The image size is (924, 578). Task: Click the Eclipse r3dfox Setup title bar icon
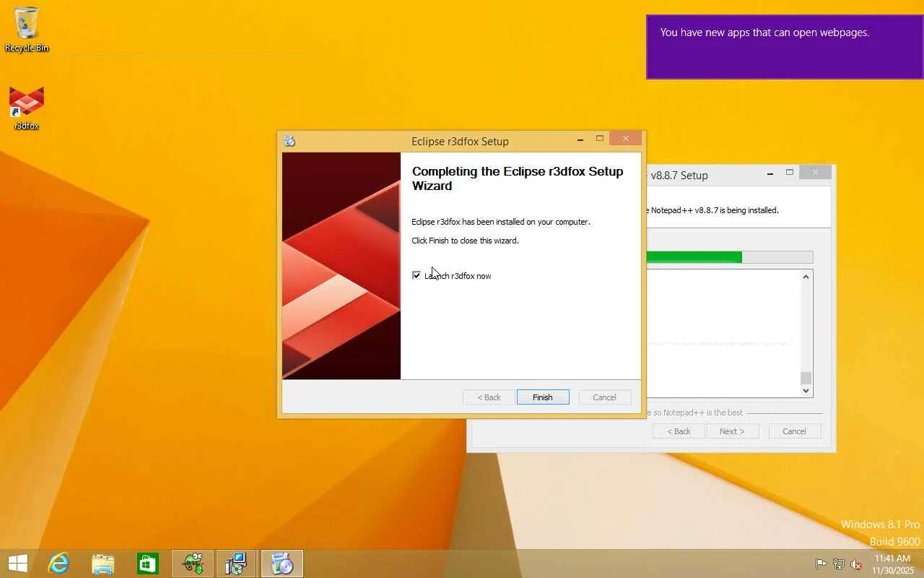coord(289,141)
